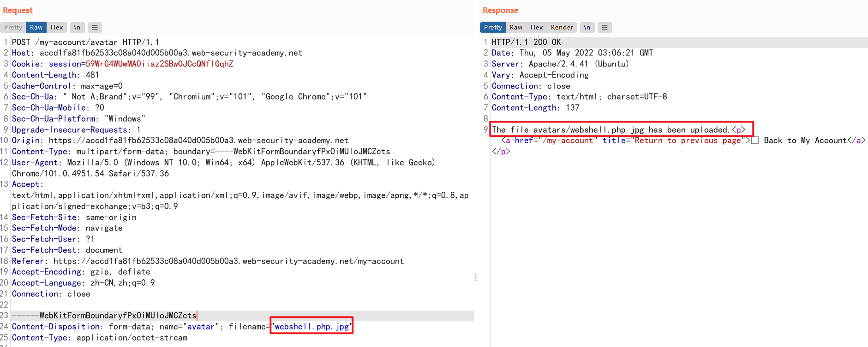Click the response Content-Length 137 header

(535, 107)
